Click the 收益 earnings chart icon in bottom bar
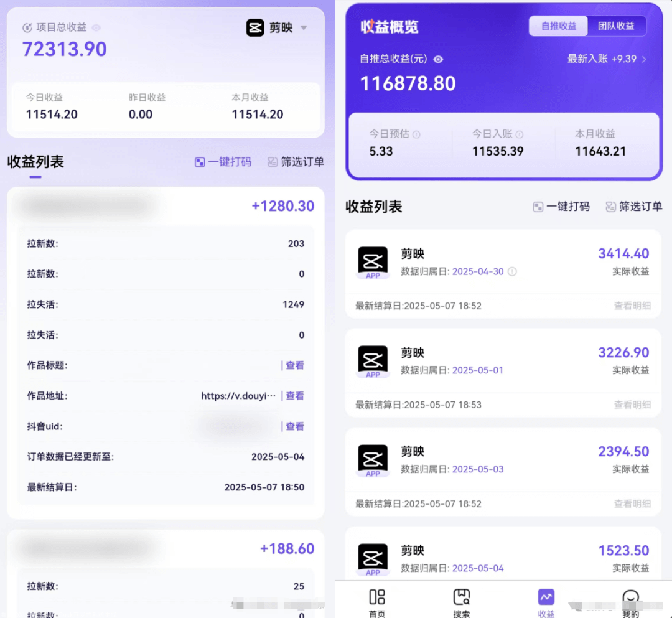672x618 pixels. pos(546,596)
